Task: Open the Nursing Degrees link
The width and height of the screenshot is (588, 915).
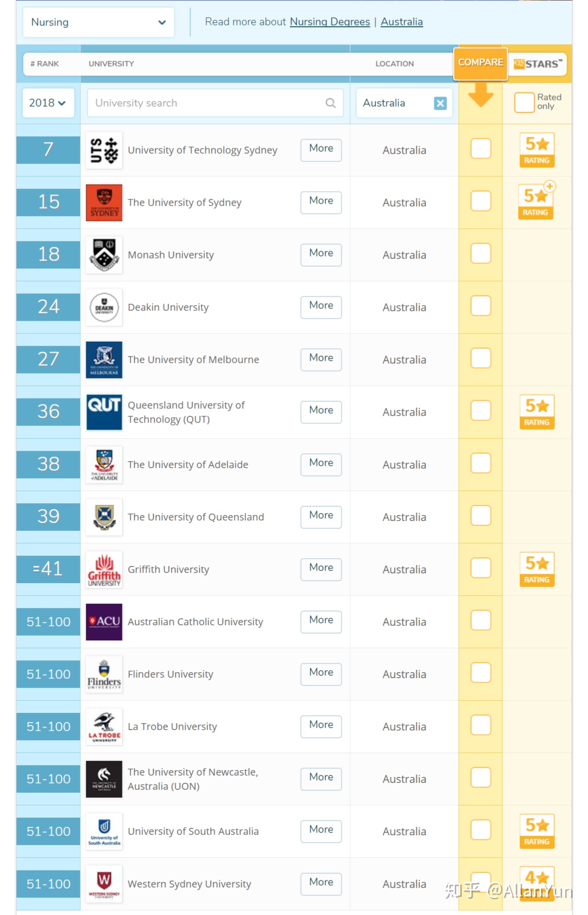Action: (329, 22)
